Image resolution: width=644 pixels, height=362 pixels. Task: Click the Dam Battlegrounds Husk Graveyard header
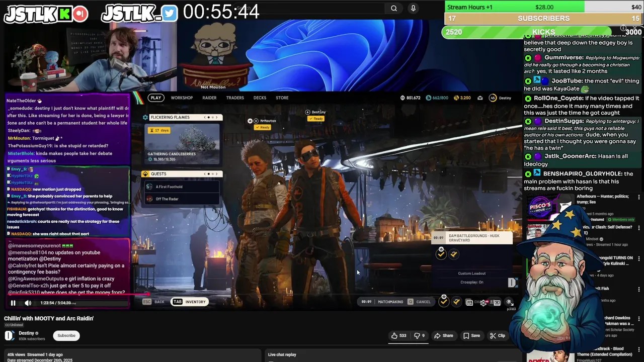[472, 238]
